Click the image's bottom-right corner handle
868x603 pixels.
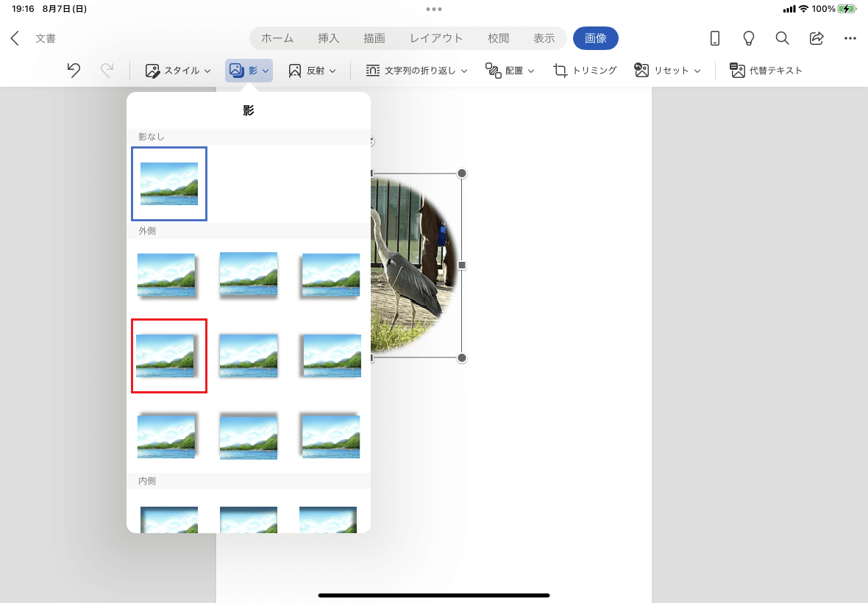(x=462, y=358)
